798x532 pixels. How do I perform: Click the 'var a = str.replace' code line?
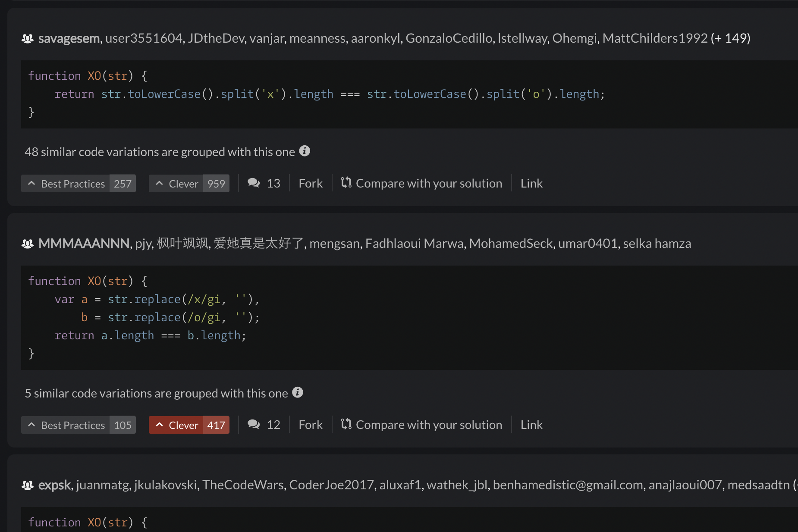click(157, 299)
